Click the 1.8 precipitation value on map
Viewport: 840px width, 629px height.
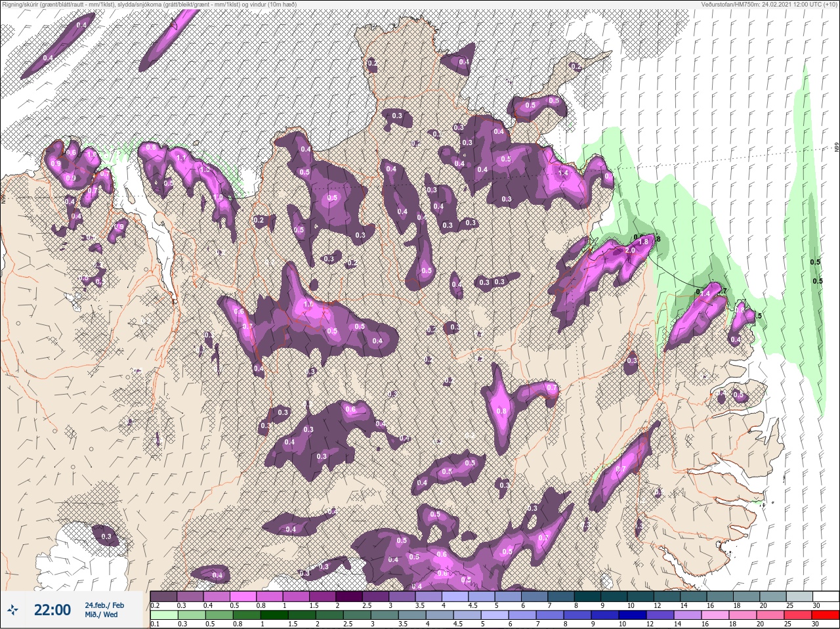[644, 242]
